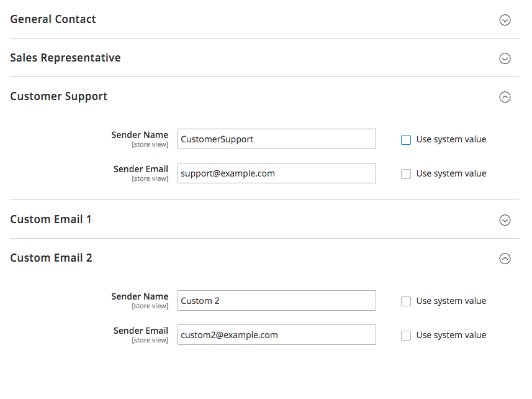Collapse the Customer Support section arrow

click(x=505, y=97)
